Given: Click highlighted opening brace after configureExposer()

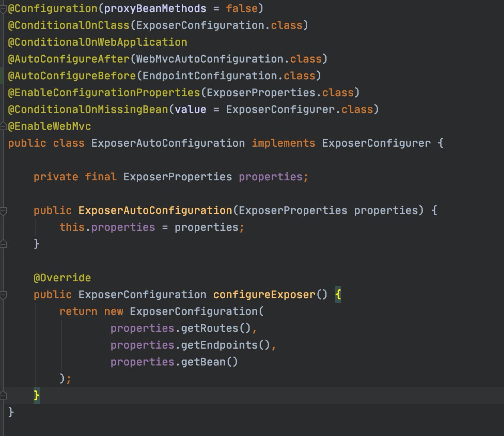Looking at the screenshot, I should tap(338, 295).
